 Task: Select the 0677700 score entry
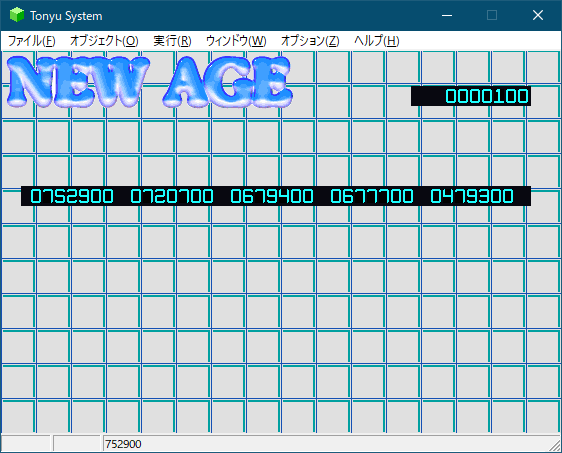point(372,196)
